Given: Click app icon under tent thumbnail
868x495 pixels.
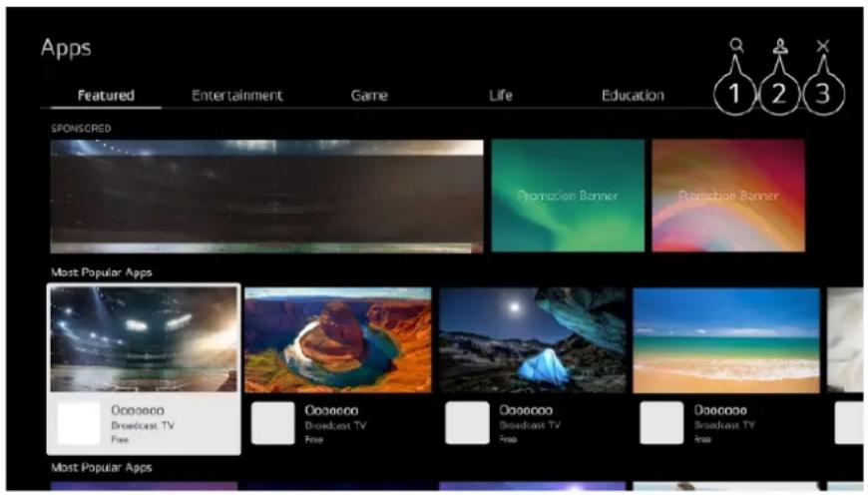Looking at the screenshot, I should 467,423.
